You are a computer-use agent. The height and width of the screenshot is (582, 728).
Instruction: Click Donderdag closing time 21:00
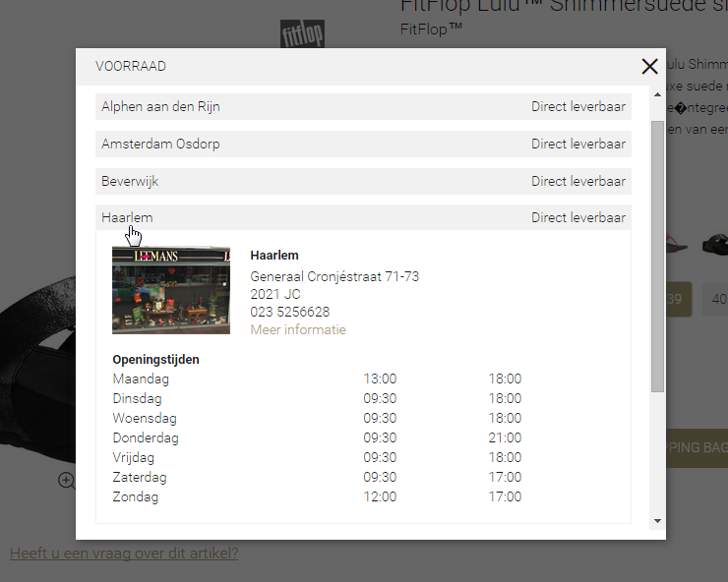505,438
